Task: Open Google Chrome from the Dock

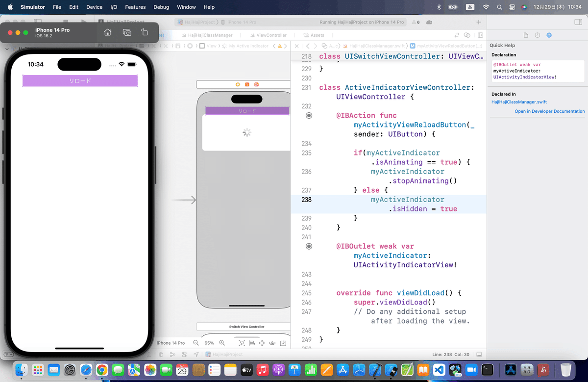Action: click(x=102, y=370)
